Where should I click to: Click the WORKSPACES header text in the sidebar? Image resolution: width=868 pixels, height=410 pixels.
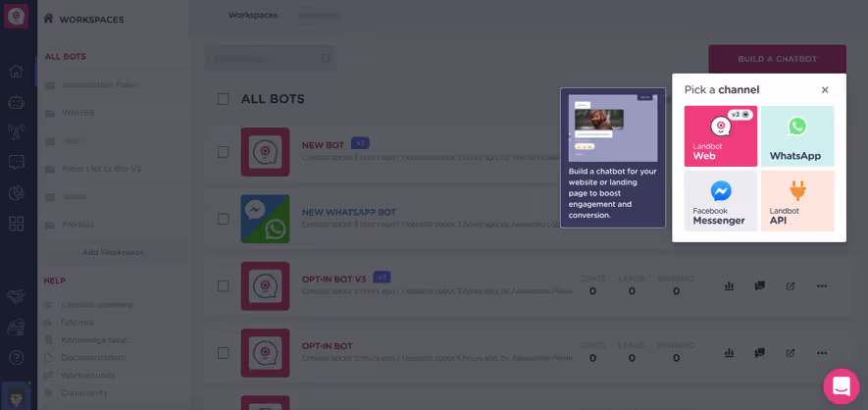pyautogui.click(x=91, y=20)
